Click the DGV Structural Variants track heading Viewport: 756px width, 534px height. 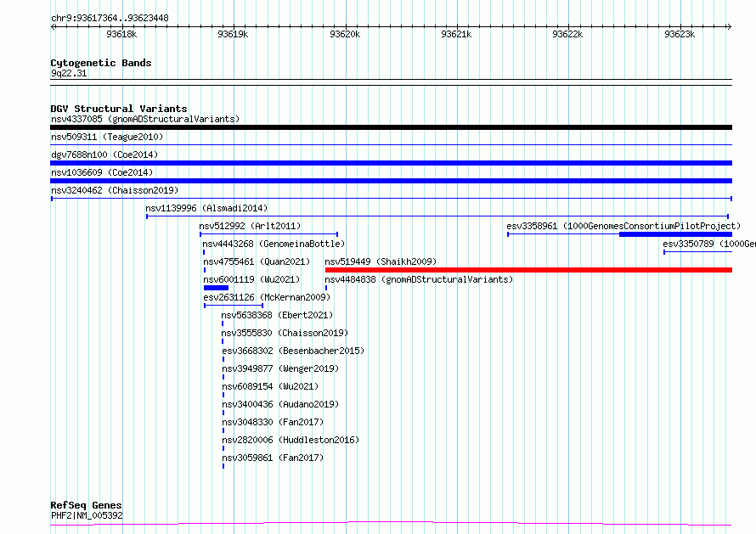[x=119, y=109]
